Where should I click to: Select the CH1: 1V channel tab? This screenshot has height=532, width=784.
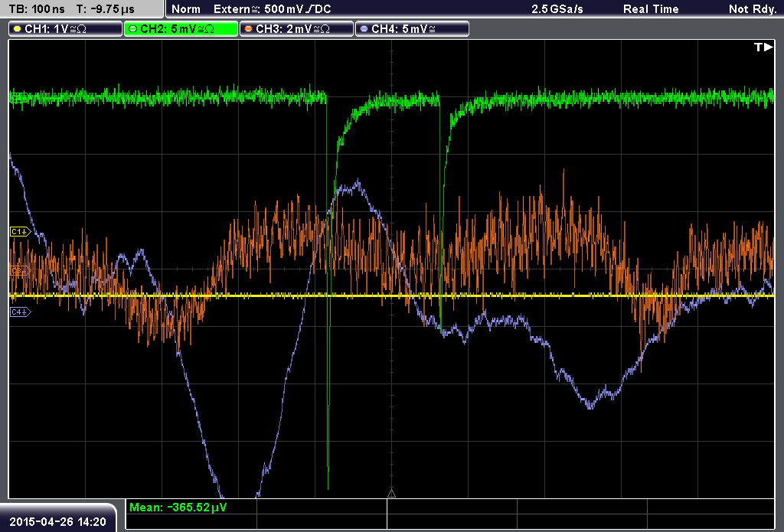pos(66,29)
